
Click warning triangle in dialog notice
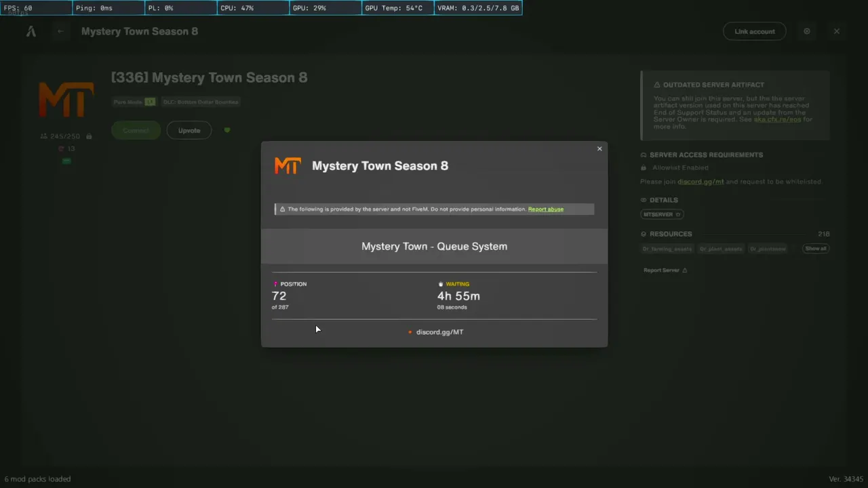coord(282,209)
